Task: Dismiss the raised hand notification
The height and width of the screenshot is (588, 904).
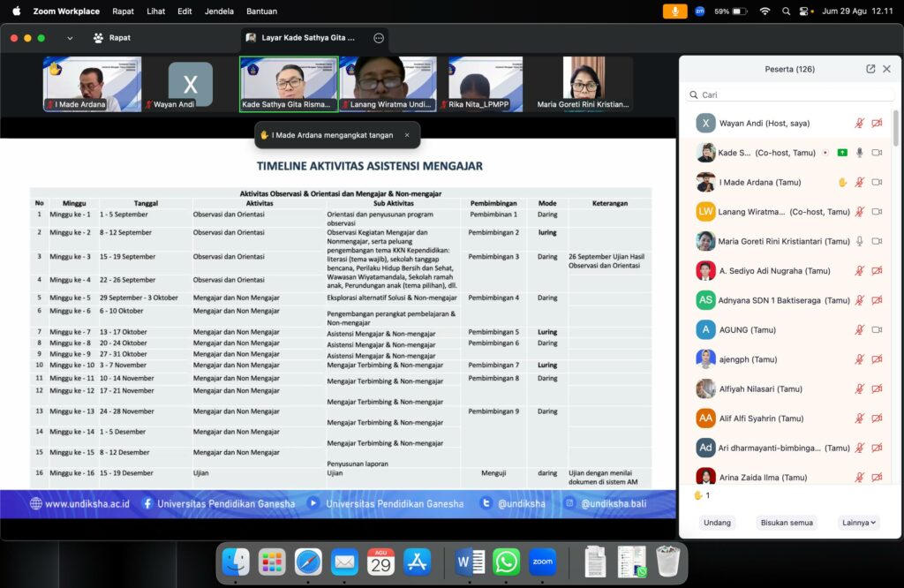Action: pos(407,135)
